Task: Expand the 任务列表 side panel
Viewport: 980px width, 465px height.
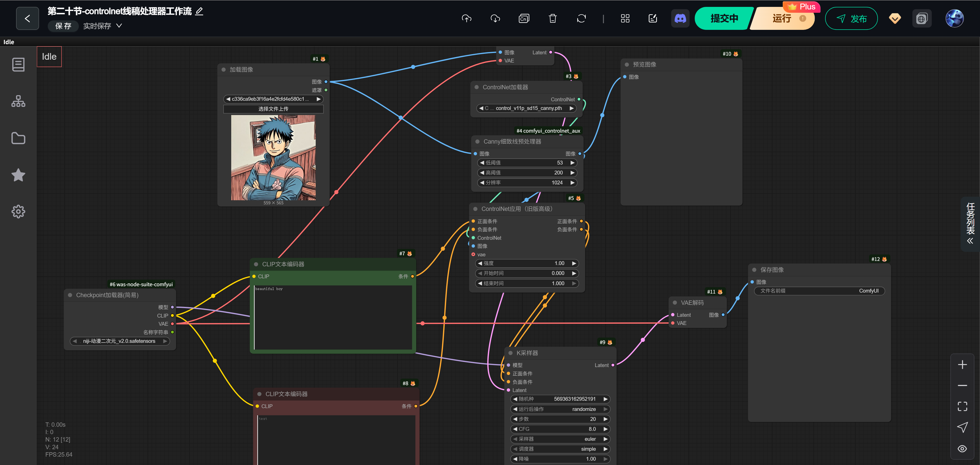Action: 970,224
